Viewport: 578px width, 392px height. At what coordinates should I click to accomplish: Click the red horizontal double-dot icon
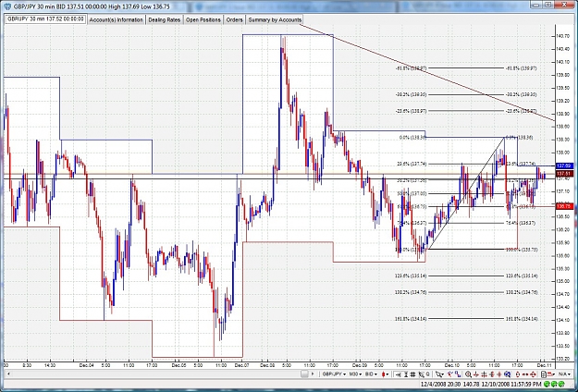(525, 374)
